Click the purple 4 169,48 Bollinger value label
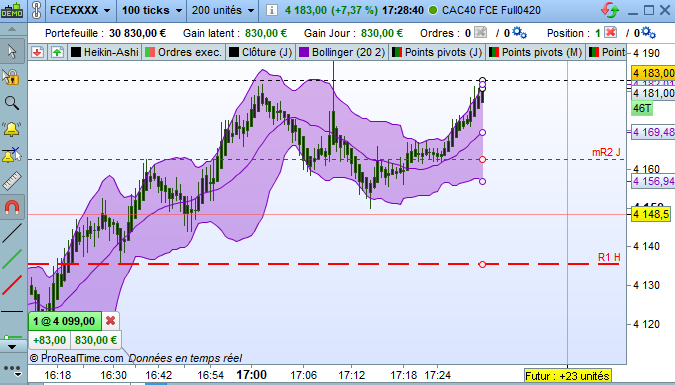 click(x=653, y=132)
